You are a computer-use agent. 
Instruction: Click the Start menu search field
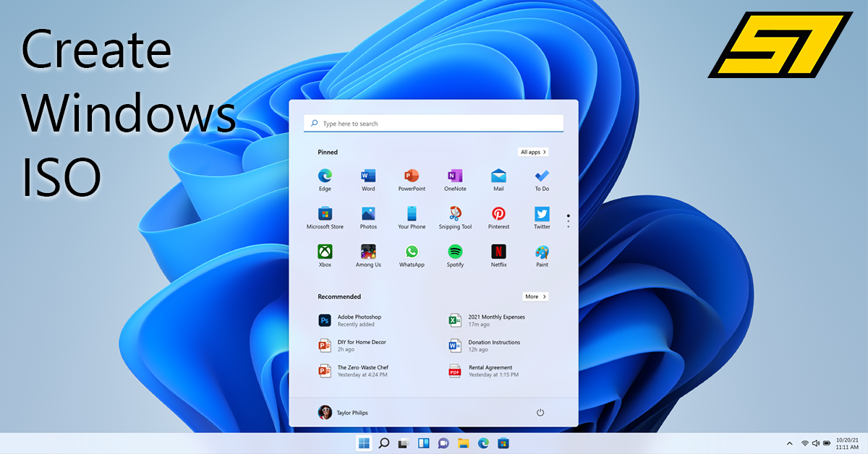point(433,123)
